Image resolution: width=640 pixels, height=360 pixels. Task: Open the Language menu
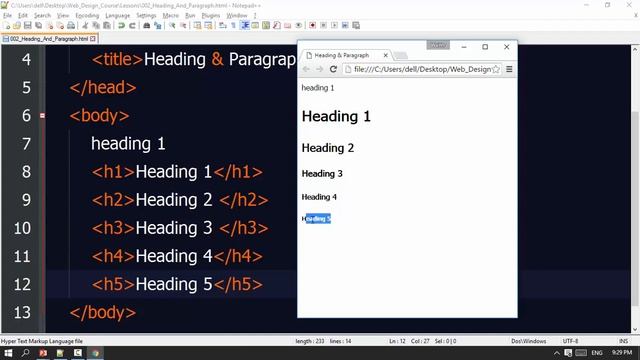pyautogui.click(x=118, y=16)
